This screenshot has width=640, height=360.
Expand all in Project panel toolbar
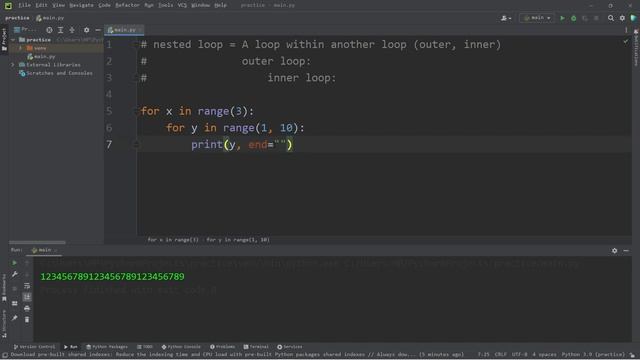point(60,30)
